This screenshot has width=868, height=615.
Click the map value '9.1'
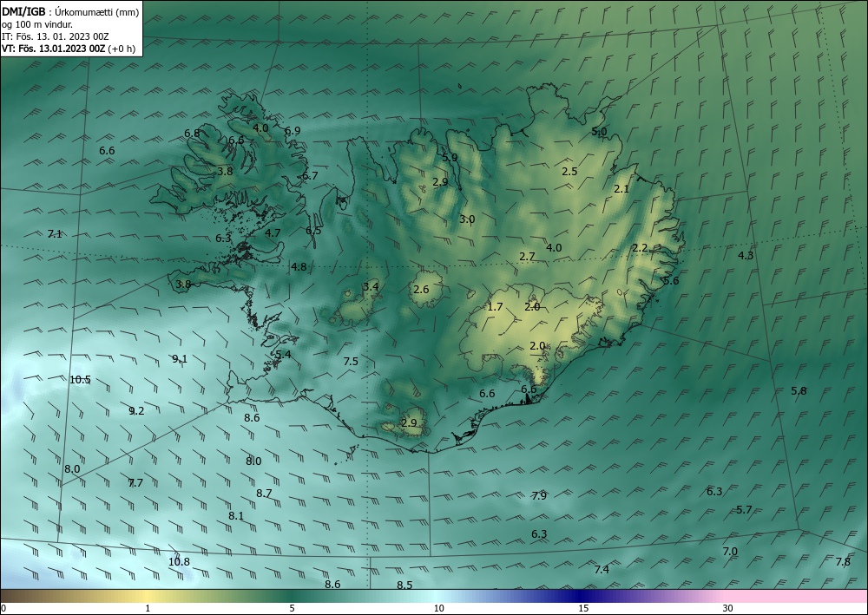180,359
